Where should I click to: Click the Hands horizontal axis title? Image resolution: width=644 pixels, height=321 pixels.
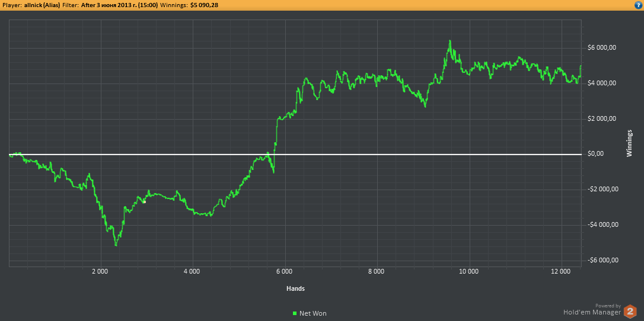point(295,288)
